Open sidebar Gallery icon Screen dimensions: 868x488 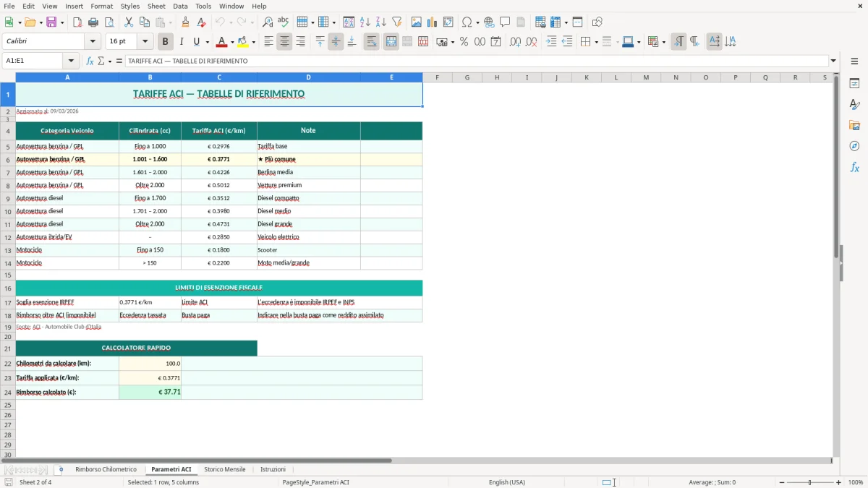click(x=854, y=125)
